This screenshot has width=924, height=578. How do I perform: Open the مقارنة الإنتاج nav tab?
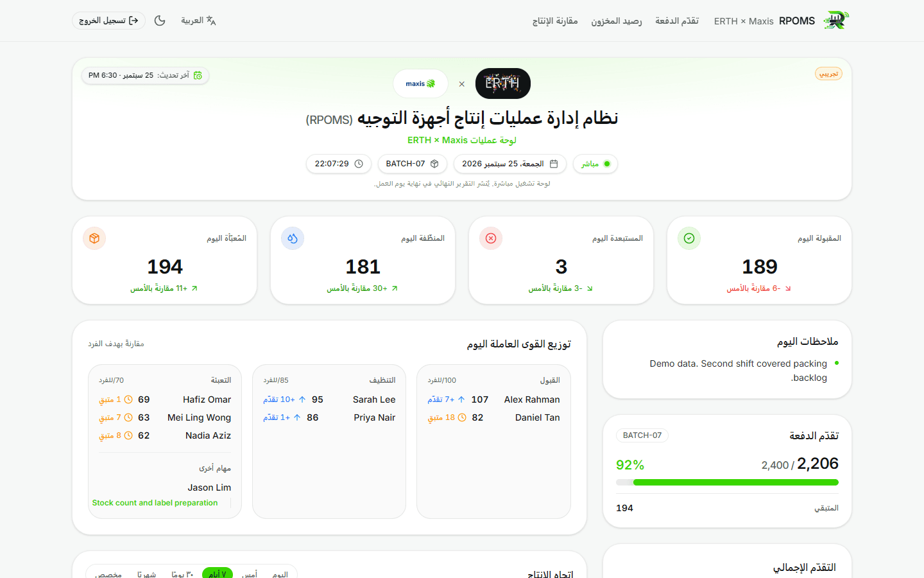[x=555, y=21]
